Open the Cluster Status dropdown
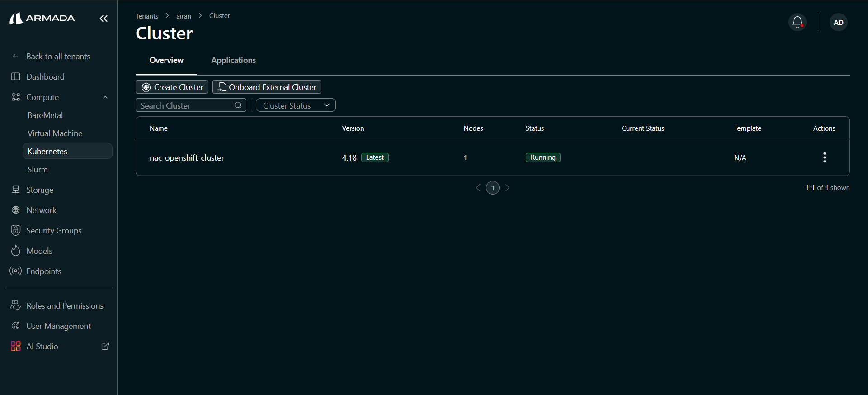Image resolution: width=868 pixels, height=395 pixels. coord(296,105)
